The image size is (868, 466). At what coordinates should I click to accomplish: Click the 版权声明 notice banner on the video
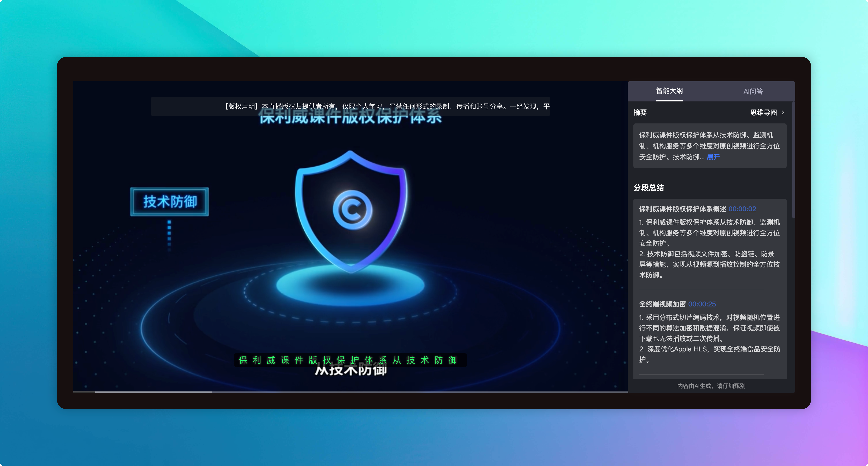click(x=350, y=106)
